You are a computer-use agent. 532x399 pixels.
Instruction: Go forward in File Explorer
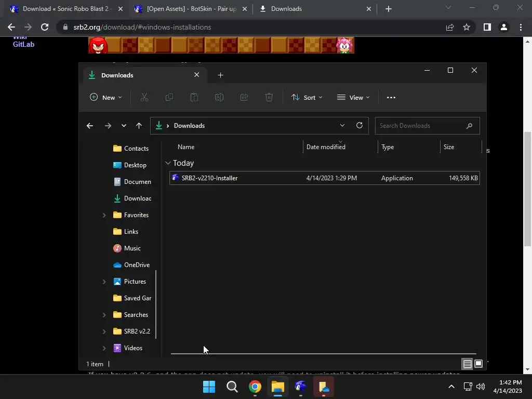click(108, 126)
